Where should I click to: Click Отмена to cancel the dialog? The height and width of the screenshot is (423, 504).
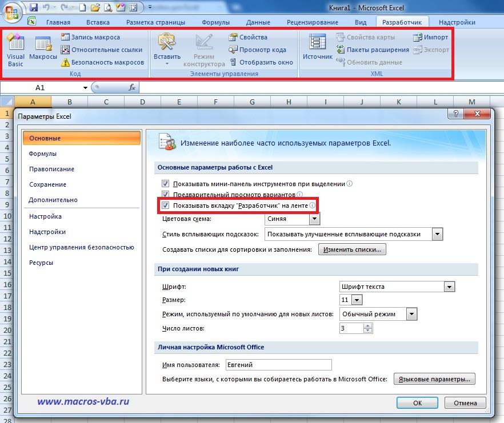[x=465, y=403]
